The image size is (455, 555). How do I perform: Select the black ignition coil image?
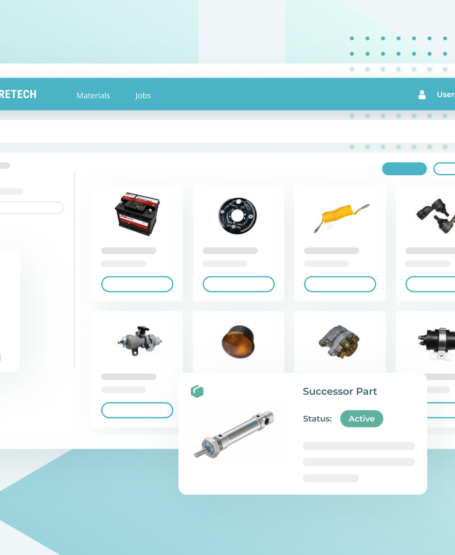point(437,343)
